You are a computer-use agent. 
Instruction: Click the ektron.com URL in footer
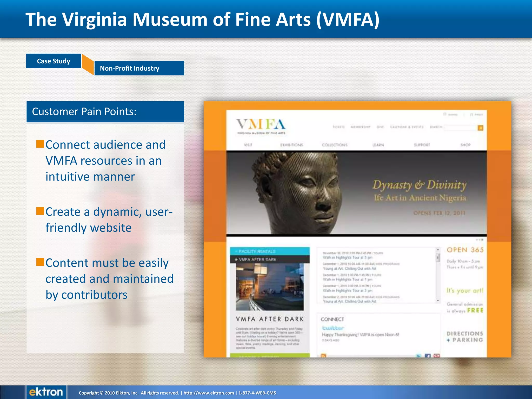point(209,393)
